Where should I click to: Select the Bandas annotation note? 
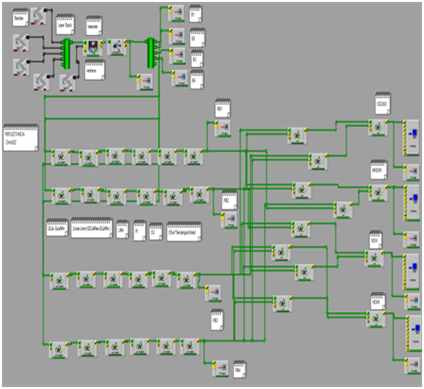point(21,18)
